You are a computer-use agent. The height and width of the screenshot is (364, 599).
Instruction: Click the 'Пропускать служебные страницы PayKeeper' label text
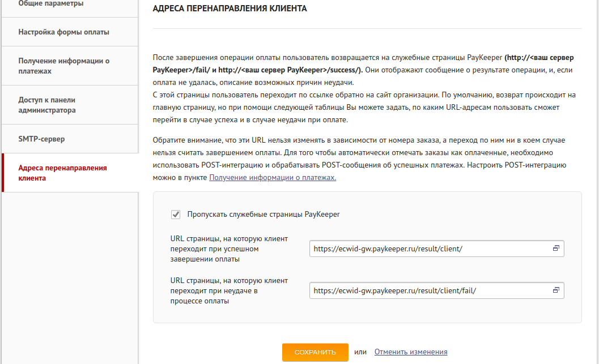264,215
